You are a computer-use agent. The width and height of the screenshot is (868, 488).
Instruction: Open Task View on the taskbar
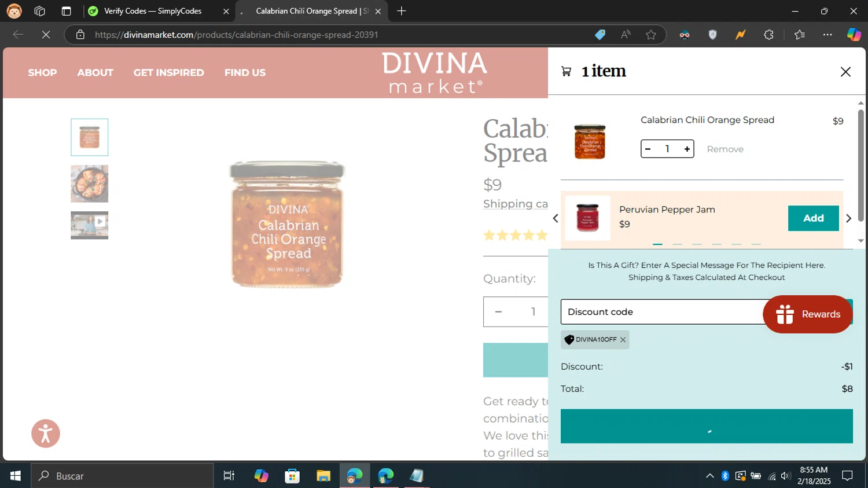[x=229, y=476]
